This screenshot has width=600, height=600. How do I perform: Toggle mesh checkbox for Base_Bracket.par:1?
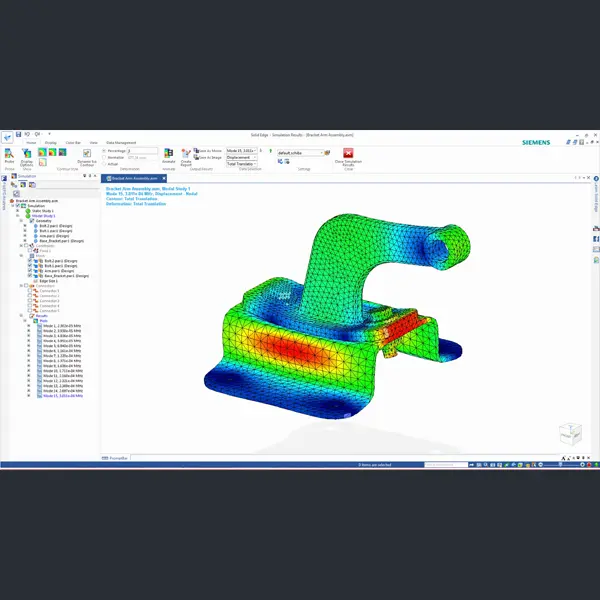tap(30, 276)
